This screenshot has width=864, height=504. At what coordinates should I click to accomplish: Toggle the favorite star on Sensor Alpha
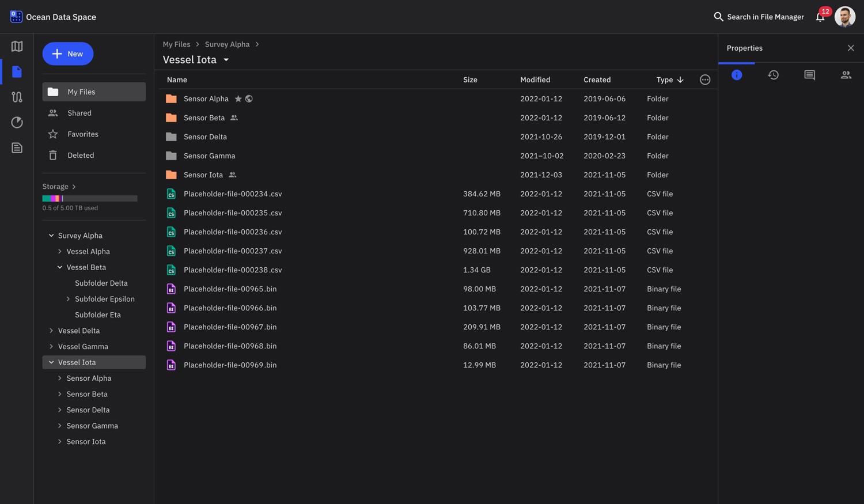click(238, 98)
